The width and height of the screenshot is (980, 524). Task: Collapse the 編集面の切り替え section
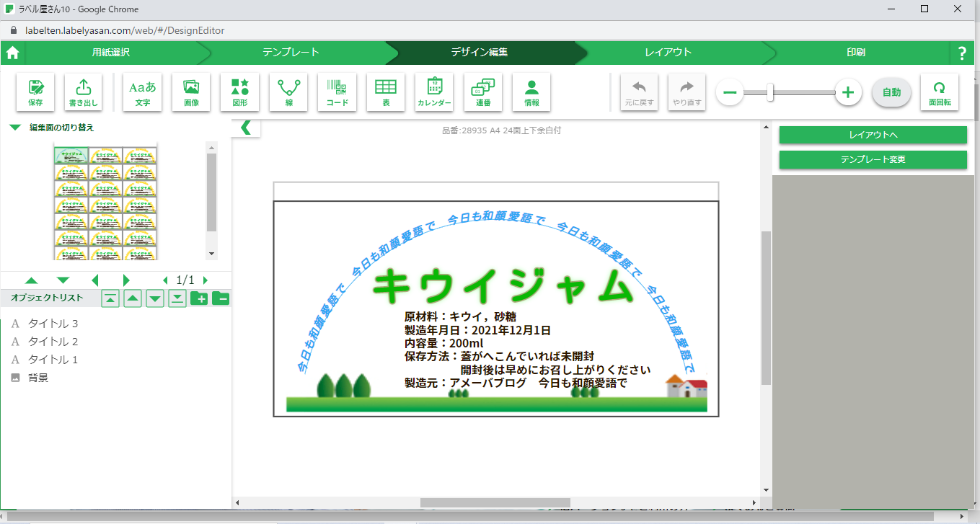[x=14, y=128]
